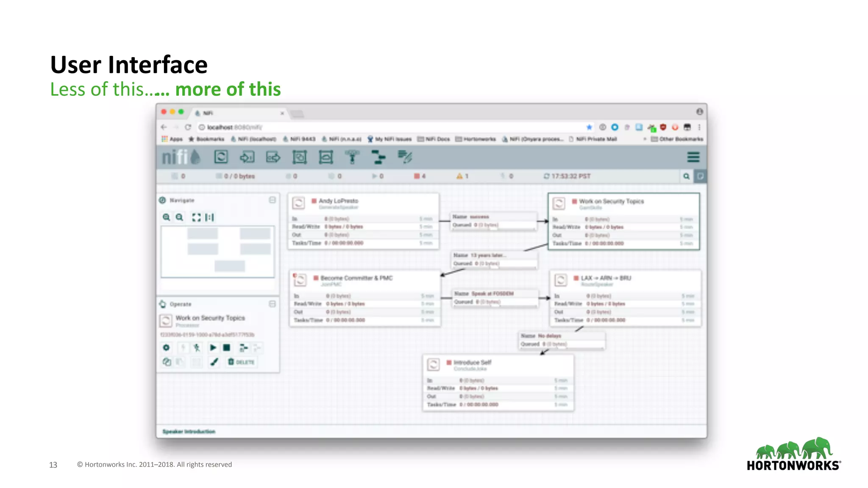Select the Process Group toolbar icon
The image size is (868, 488).
pyautogui.click(x=300, y=158)
